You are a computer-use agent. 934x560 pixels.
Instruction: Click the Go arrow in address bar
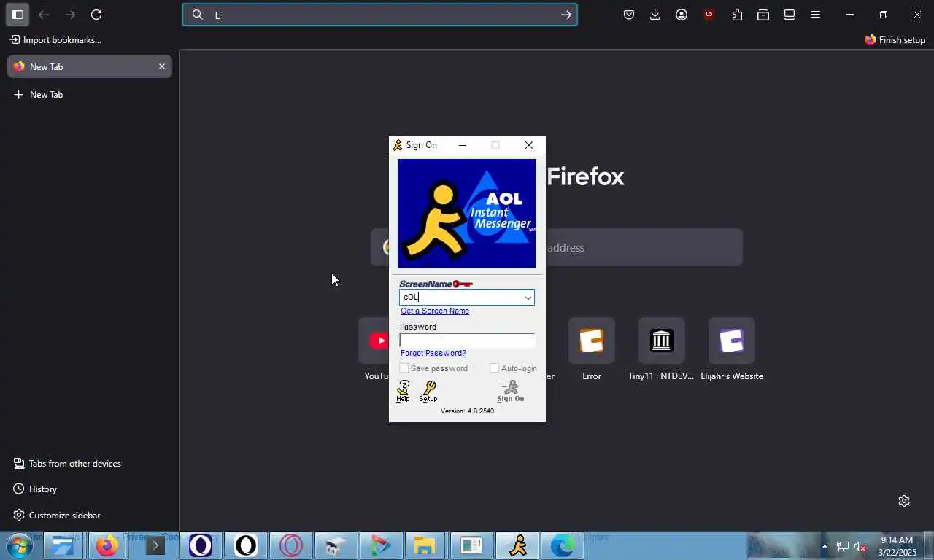pyautogui.click(x=566, y=15)
